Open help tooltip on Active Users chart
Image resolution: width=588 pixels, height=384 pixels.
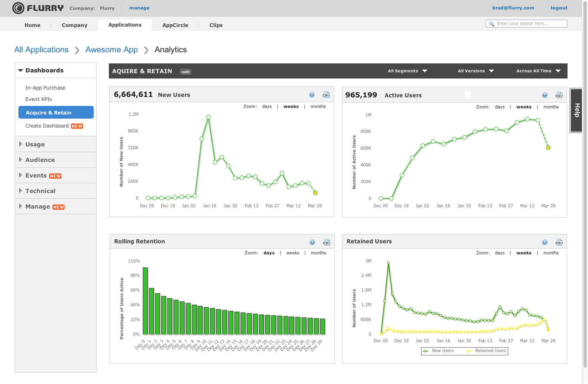pos(545,94)
